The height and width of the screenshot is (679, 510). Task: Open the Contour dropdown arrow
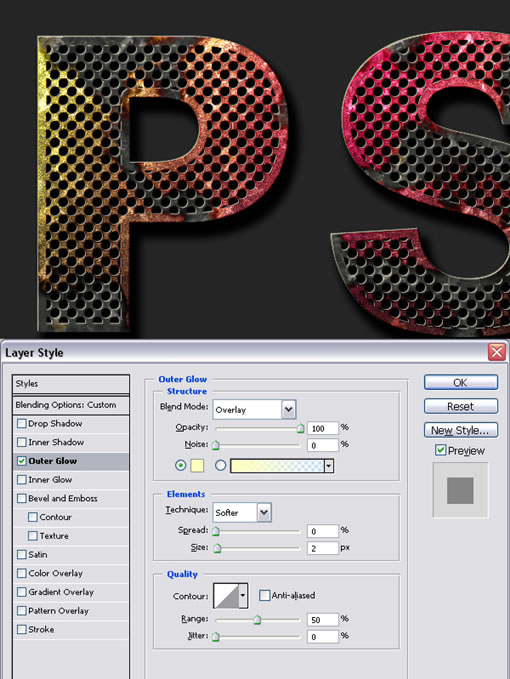(x=243, y=596)
